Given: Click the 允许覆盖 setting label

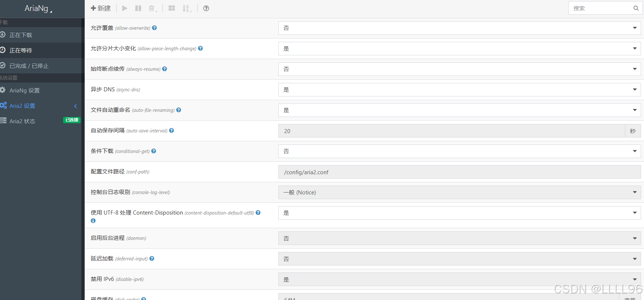Looking at the screenshot, I should 102,28.
